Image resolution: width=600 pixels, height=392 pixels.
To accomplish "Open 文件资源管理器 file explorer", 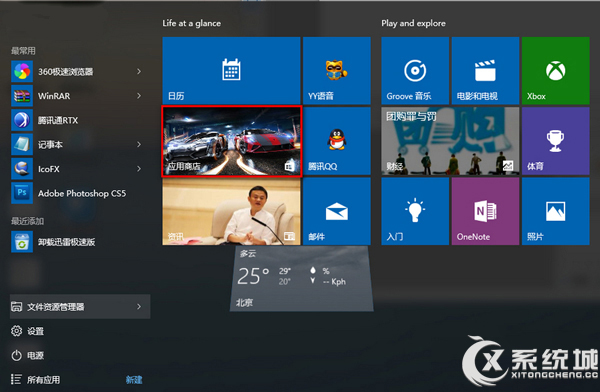I will [80, 307].
